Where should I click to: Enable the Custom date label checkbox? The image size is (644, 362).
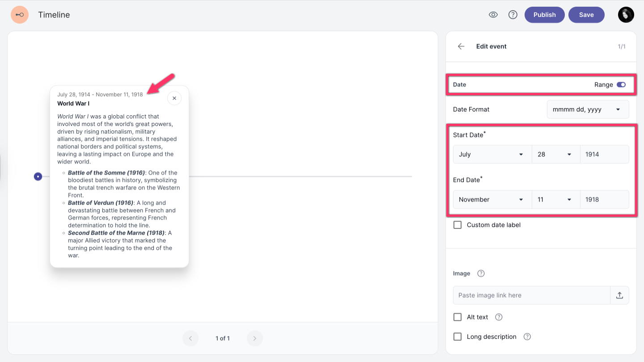[458, 225]
